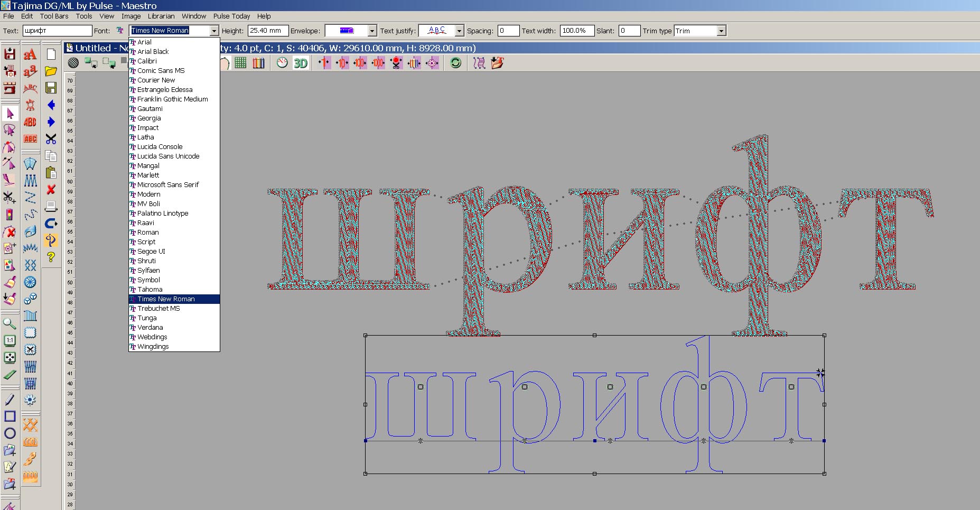980x510 pixels.
Task: Open the Trim type dropdown
Action: pos(721,31)
